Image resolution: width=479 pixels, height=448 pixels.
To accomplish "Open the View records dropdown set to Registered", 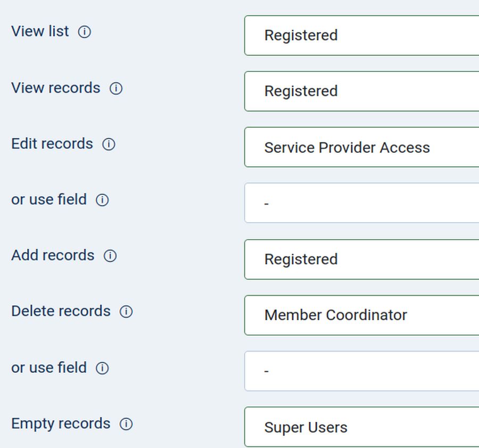I will point(362,91).
